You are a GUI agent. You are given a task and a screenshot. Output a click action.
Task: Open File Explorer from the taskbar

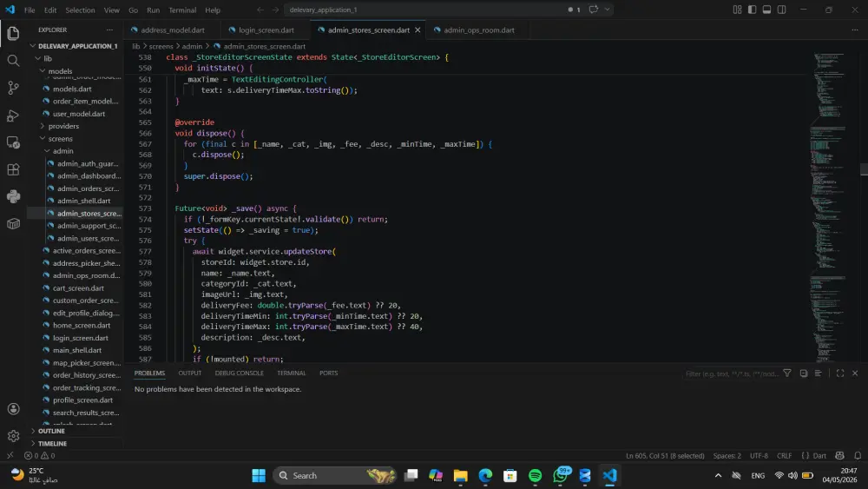click(461, 476)
